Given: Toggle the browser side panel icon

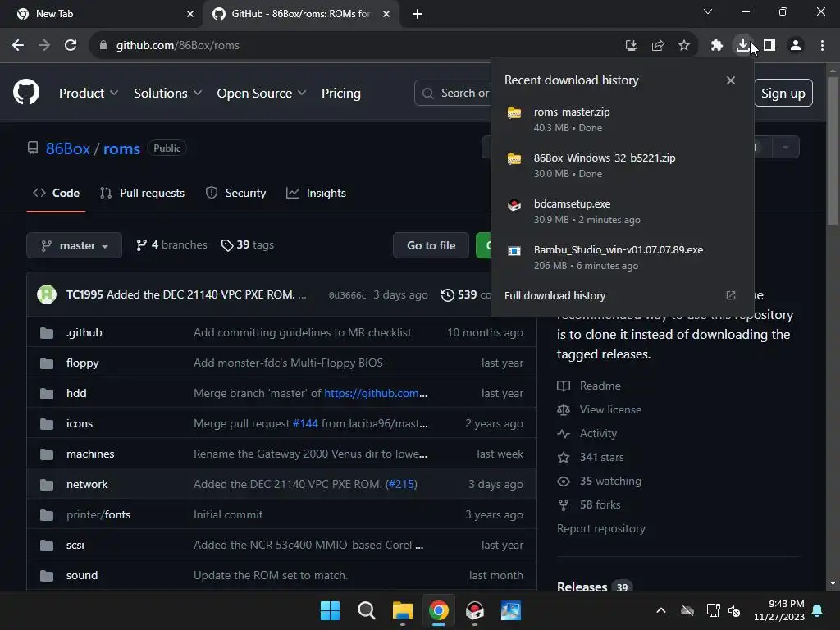Looking at the screenshot, I should 769,46.
